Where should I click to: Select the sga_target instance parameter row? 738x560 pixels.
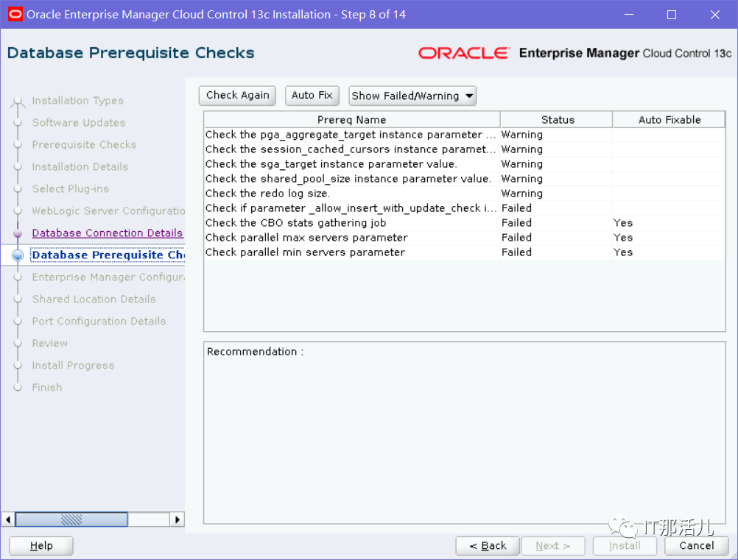(x=464, y=164)
